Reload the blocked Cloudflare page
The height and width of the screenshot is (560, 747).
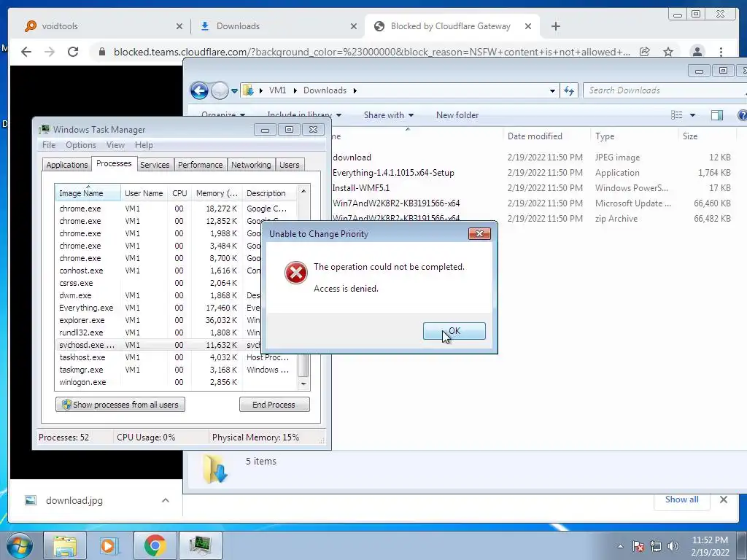(x=73, y=52)
